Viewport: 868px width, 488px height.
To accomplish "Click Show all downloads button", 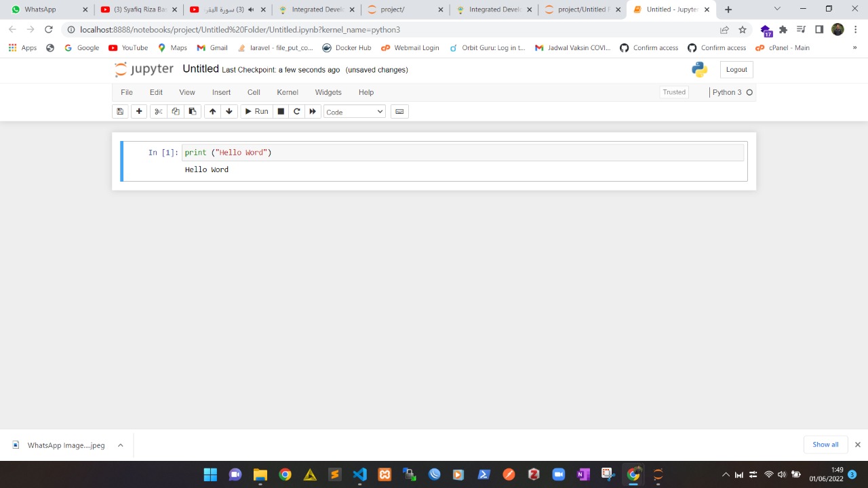I will click(x=825, y=445).
